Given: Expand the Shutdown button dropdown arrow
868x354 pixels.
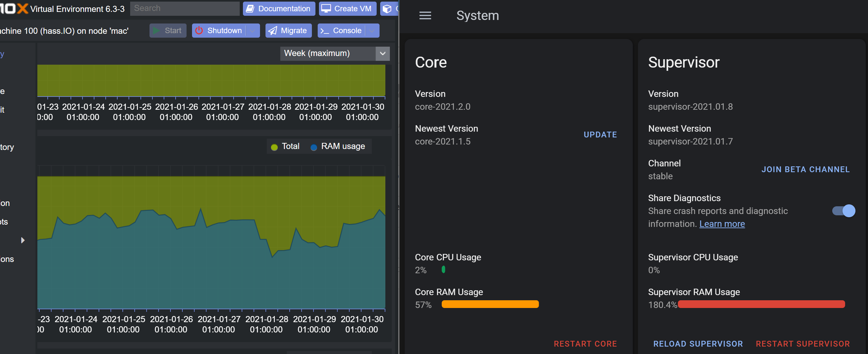Looking at the screenshot, I should click(252, 31).
